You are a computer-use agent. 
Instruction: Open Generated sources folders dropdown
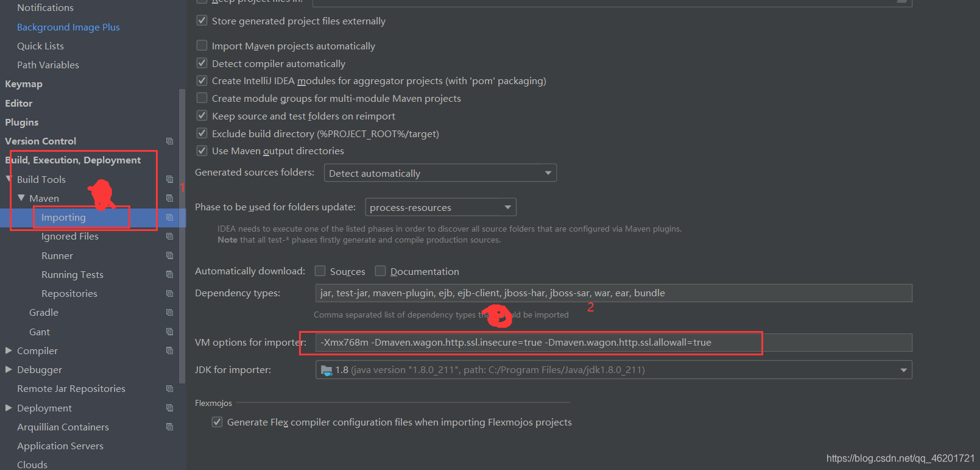[x=440, y=173]
